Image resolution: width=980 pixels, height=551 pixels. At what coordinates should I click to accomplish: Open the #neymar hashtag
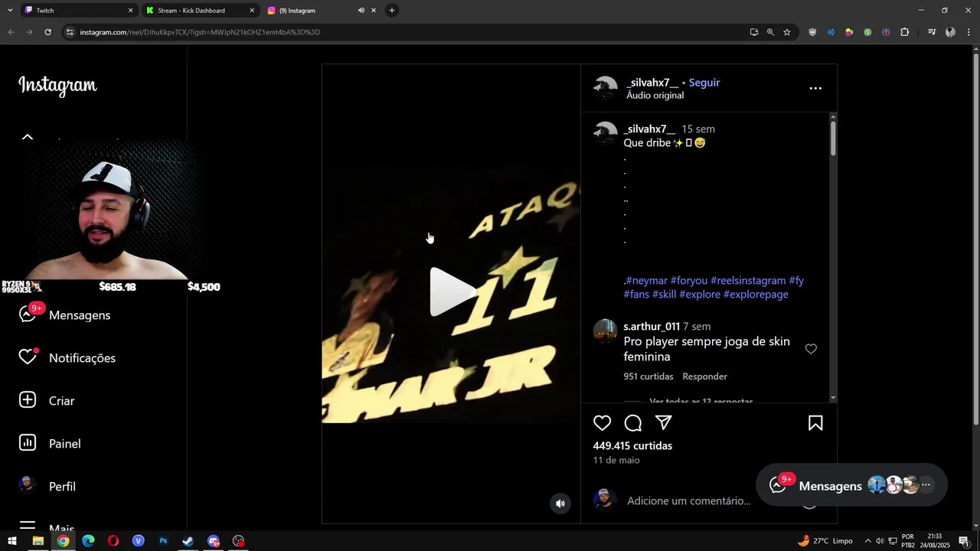tap(645, 281)
